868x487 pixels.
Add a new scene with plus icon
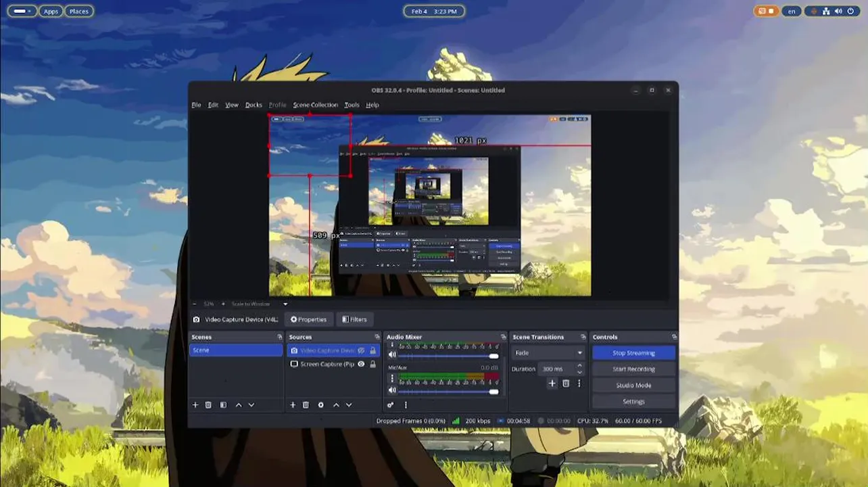click(195, 404)
